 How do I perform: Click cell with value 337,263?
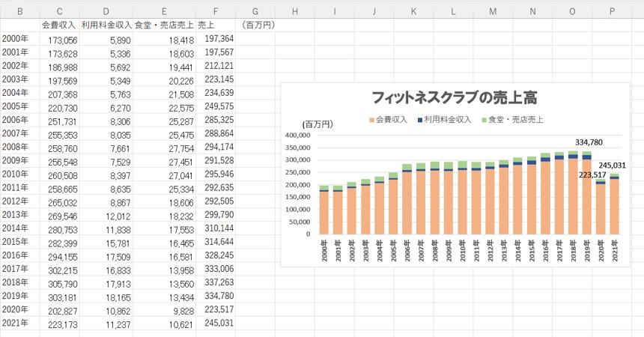tap(216, 282)
